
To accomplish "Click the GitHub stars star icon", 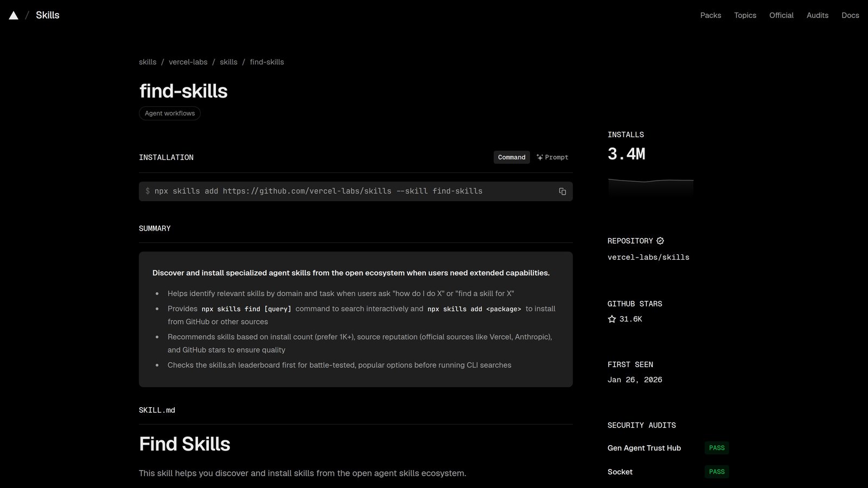I will point(612,319).
